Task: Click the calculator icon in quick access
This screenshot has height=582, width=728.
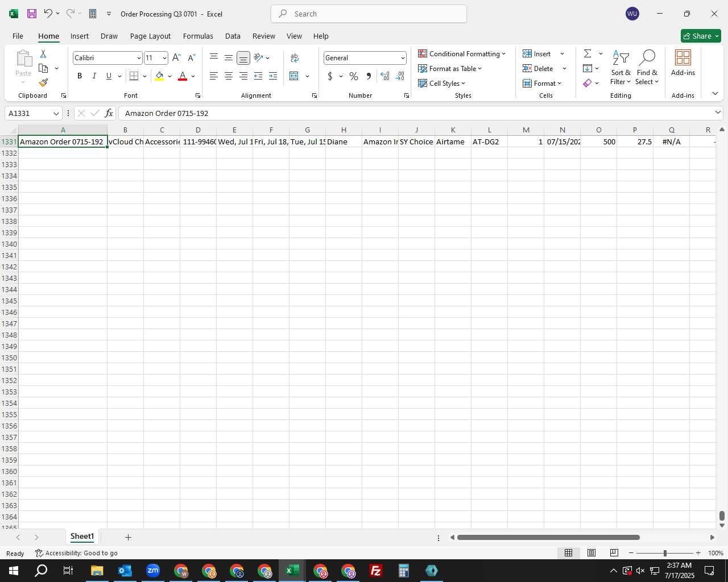Action: pyautogui.click(x=93, y=14)
